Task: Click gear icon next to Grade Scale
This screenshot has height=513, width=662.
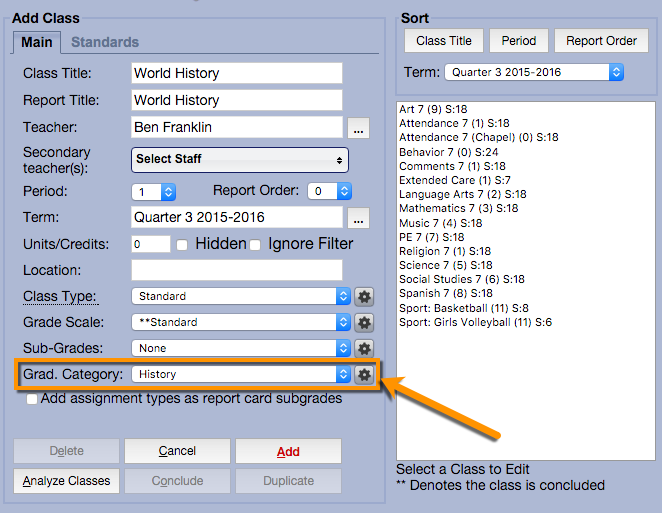Action: point(364,323)
